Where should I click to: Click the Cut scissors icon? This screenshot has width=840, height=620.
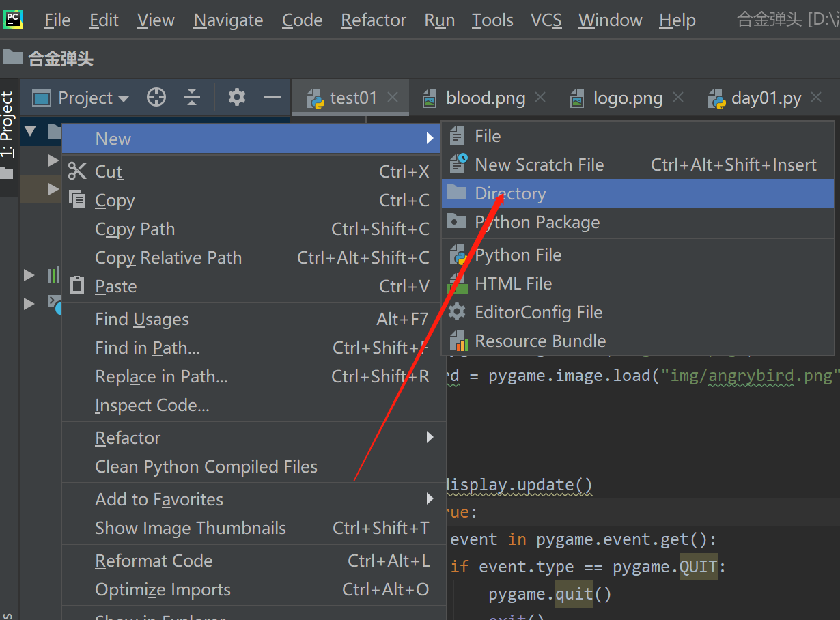coord(78,171)
